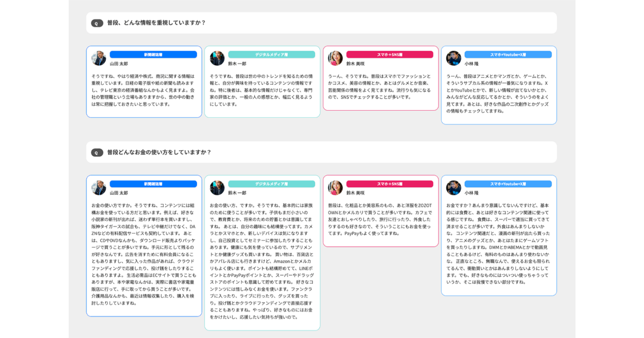Click the pink スマホ＋SNS層 label

[x=390, y=54]
